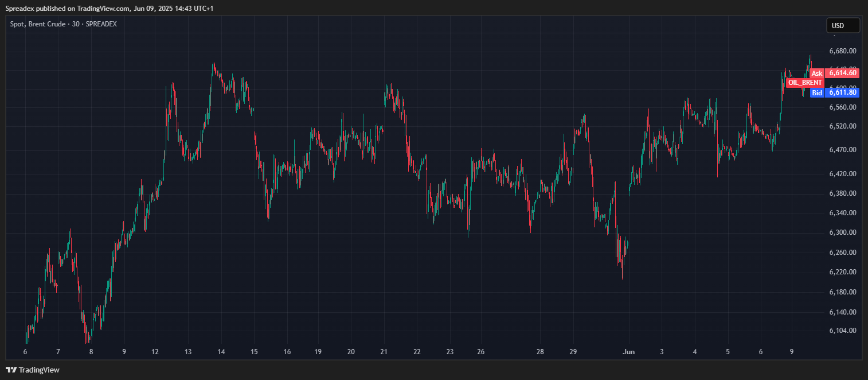The height and width of the screenshot is (380, 868).
Task: Click date label 21 on time axis
Action: point(384,352)
